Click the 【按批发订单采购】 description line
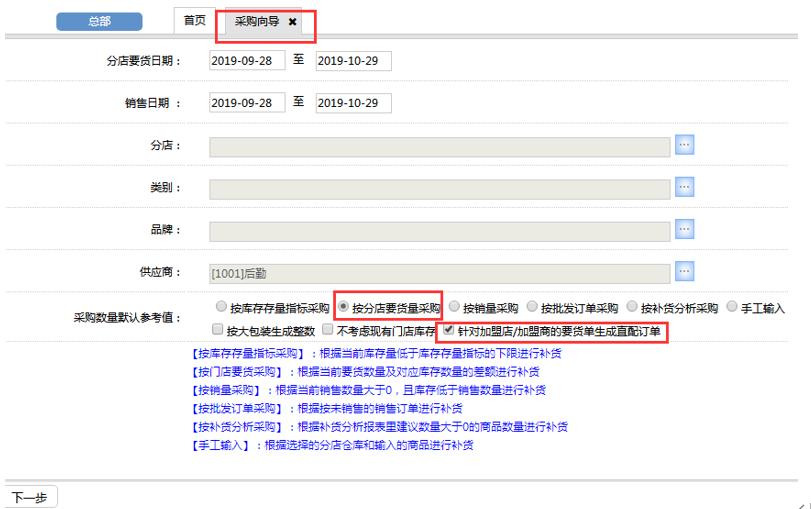The image size is (811, 509). [x=326, y=409]
